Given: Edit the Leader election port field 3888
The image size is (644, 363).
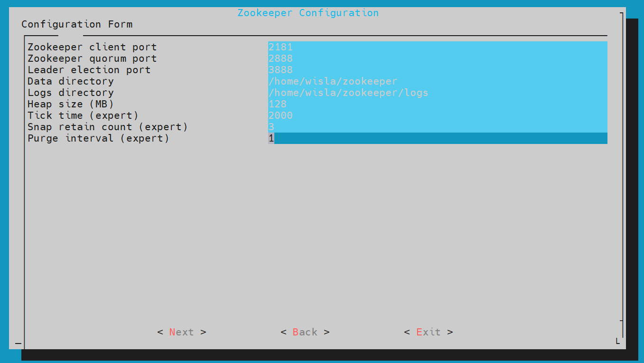Looking at the screenshot, I should pyautogui.click(x=438, y=70).
